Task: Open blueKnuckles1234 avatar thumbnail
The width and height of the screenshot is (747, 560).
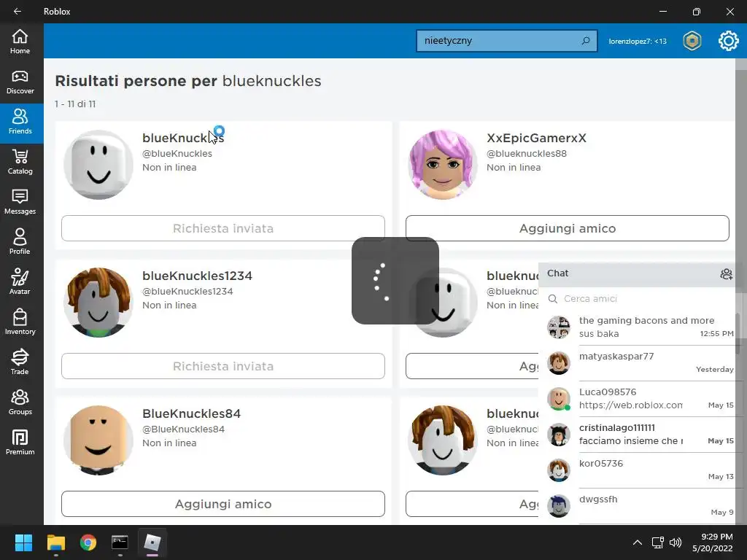Action: [x=98, y=303]
